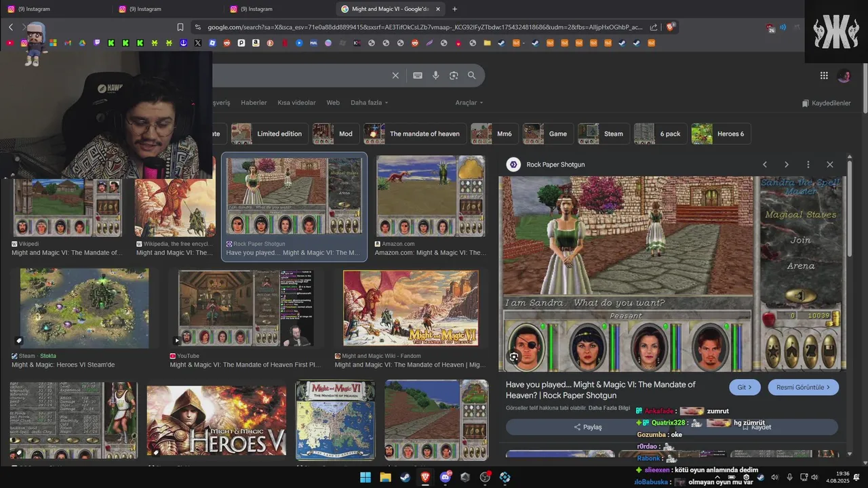
Task: Open the Google account avatar menu
Action: 844,76
